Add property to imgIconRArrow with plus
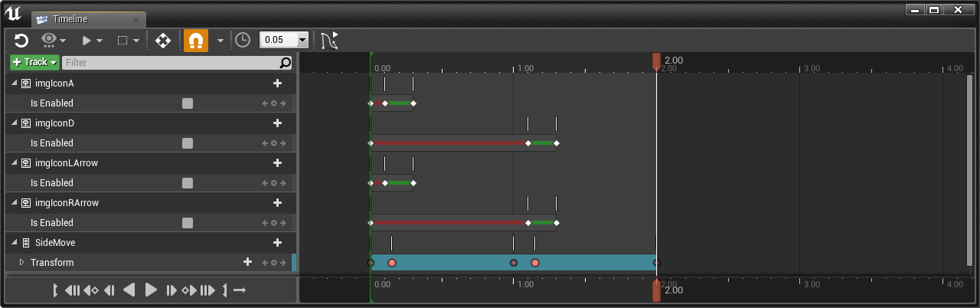Image resolution: width=980 pixels, height=308 pixels. [x=278, y=202]
